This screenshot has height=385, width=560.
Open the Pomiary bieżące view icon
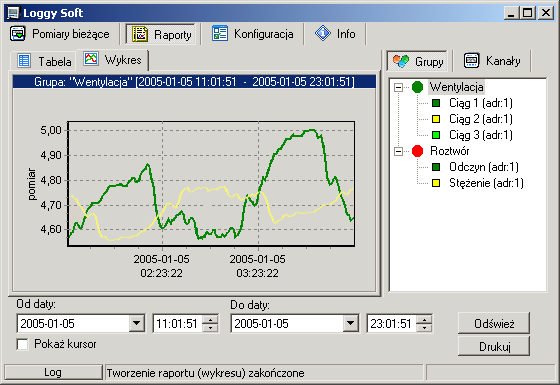point(18,34)
